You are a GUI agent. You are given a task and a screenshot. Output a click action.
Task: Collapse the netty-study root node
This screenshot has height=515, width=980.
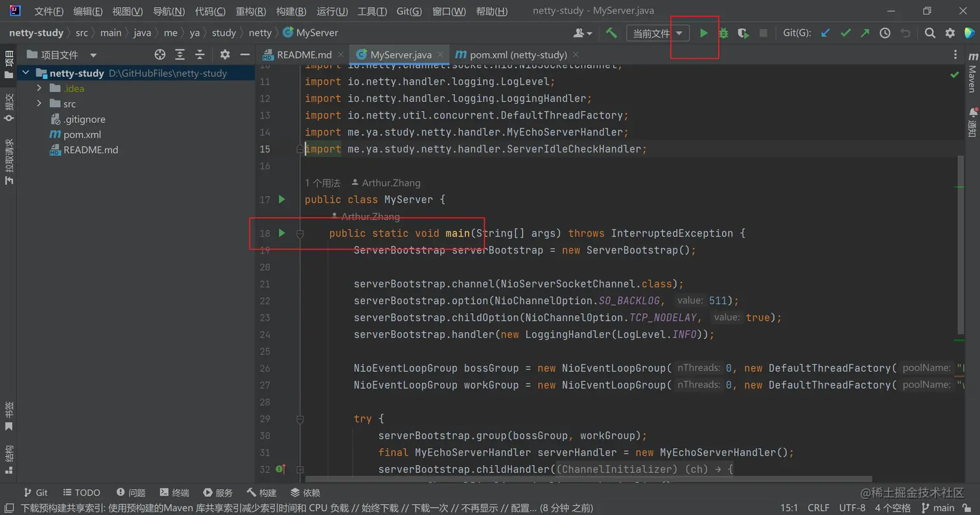(26, 73)
